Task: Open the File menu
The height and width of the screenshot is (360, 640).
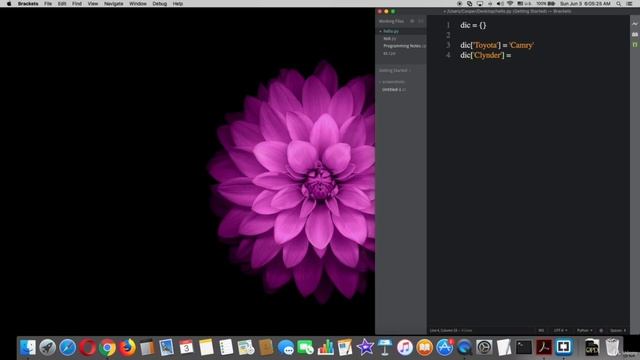Action: coord(48,4)
